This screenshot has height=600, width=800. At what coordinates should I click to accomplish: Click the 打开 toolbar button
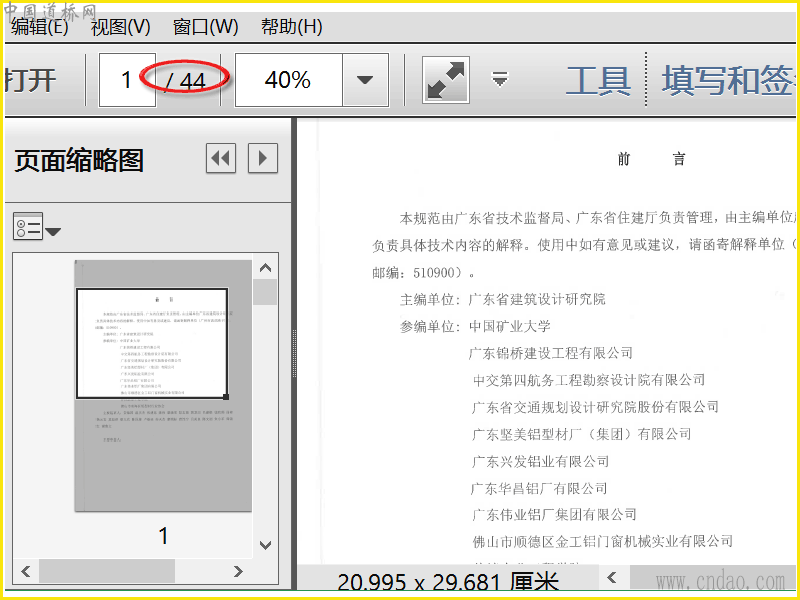coord(30,80)
